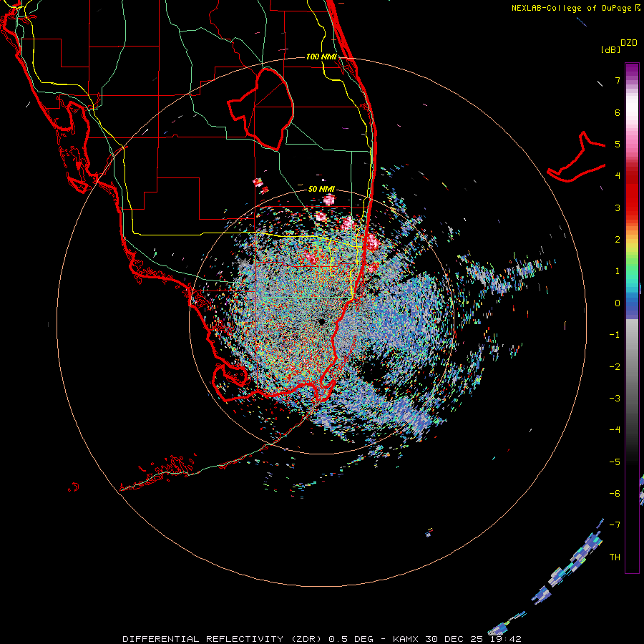Click the NEXLAB-College of DuPage watermark text
The width and height of the screenshot is (644, 644).
(x=575, y=8)
